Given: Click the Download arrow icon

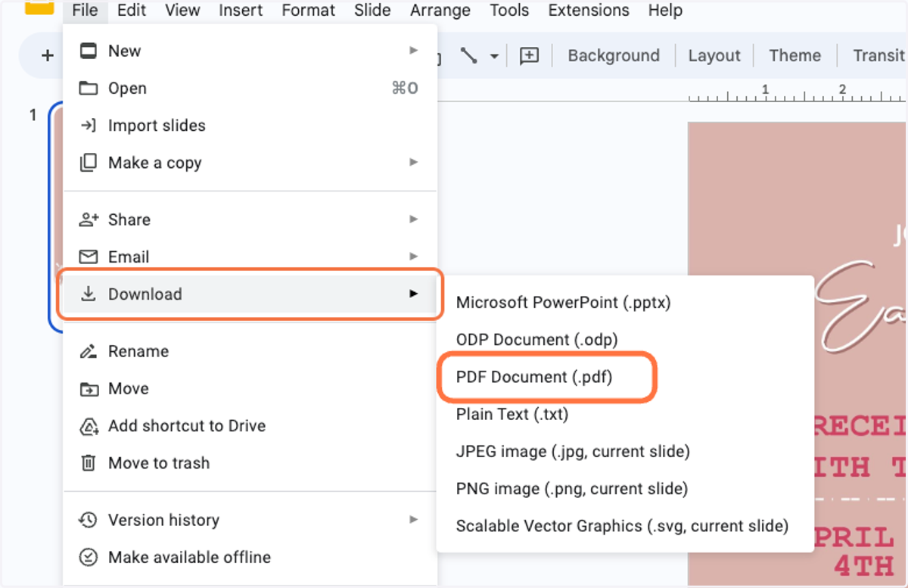Looking at the screenshot, I should [x=89, y=294].
